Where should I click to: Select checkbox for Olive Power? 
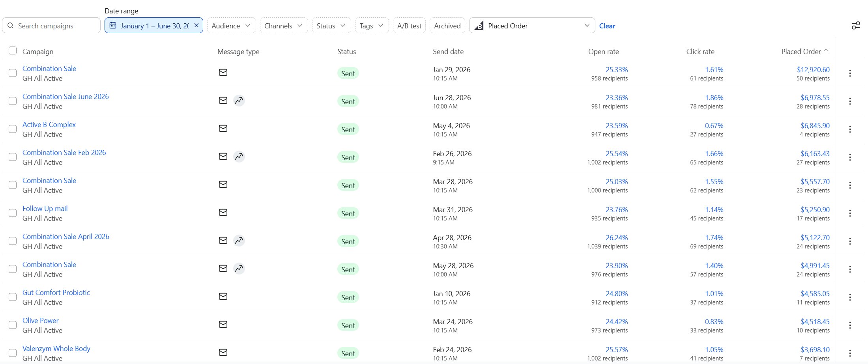pyautogui.click(x=13, y=325)
